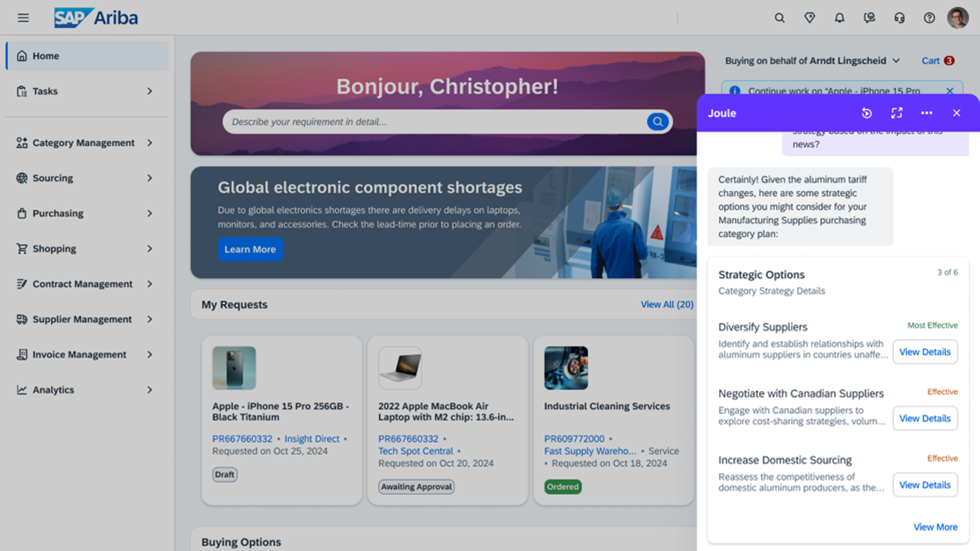This screenshot has height=551, width=980.
Task: Click the SAP Ariba logo
Action: click(96, 18)
